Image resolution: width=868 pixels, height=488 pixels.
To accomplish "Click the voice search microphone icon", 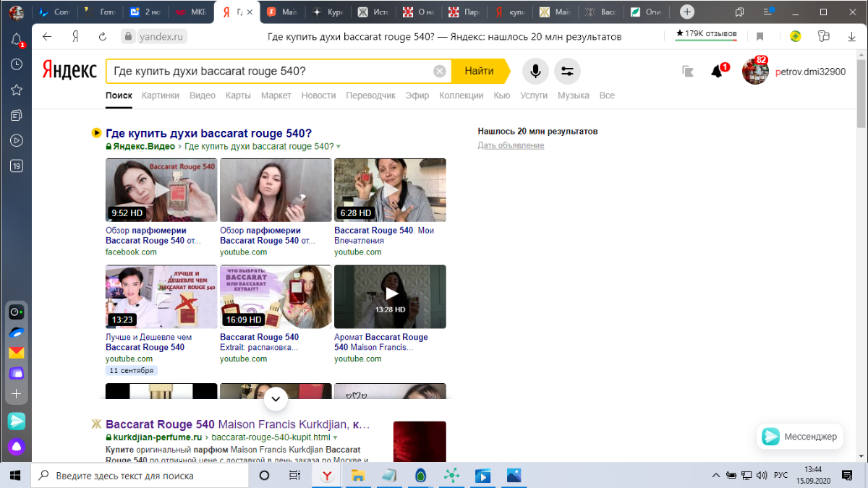I will (535, 71).
